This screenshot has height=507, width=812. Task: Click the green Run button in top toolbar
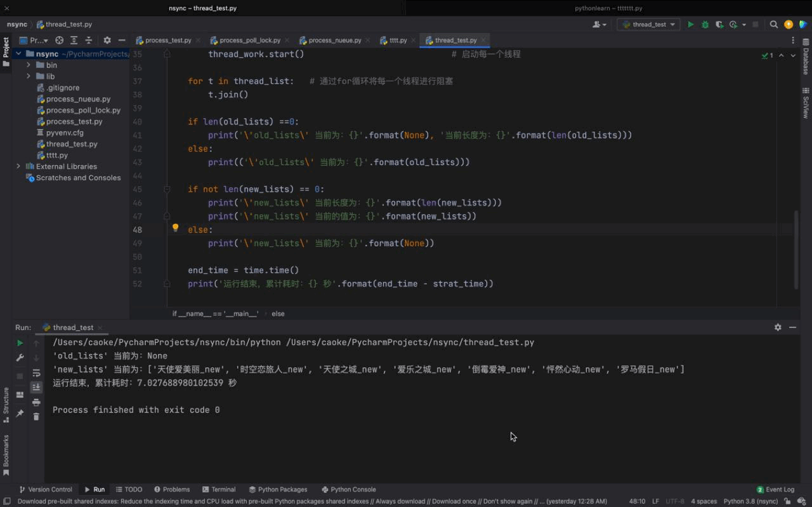click(691, 25)
